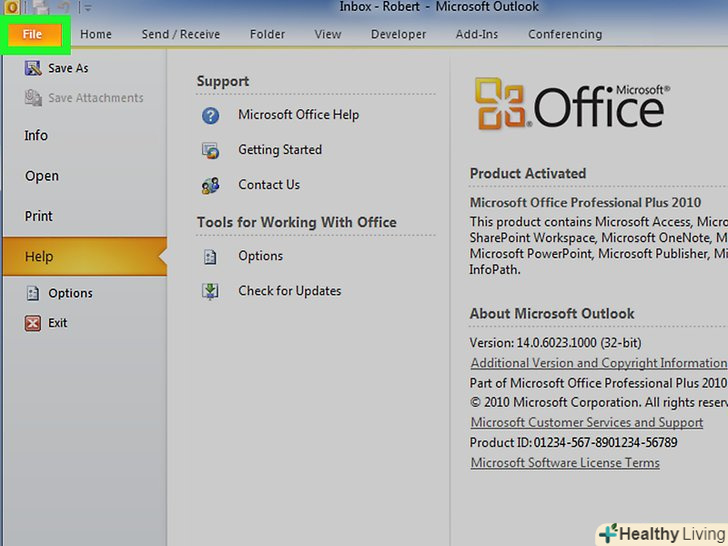728x546 pixels.
Task: Choose Print from the left menu
Action: [x=38, y=216]
